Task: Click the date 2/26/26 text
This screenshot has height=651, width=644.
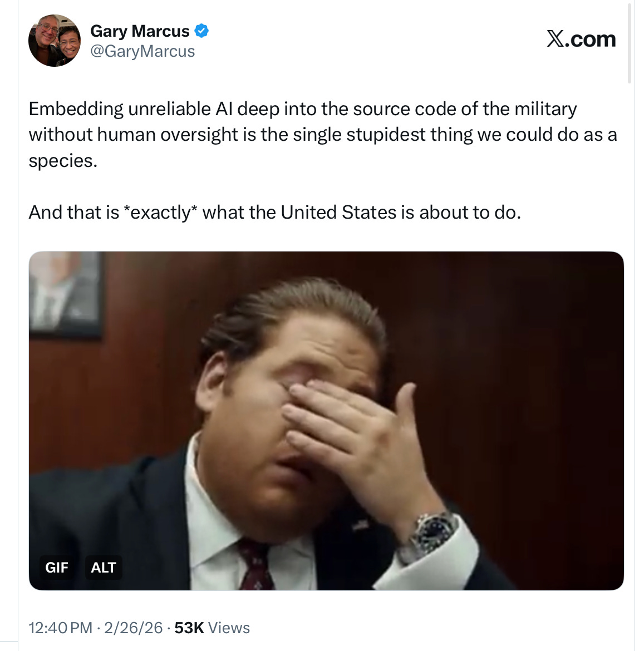Action: pyautogui.click(x=134, y=627)
